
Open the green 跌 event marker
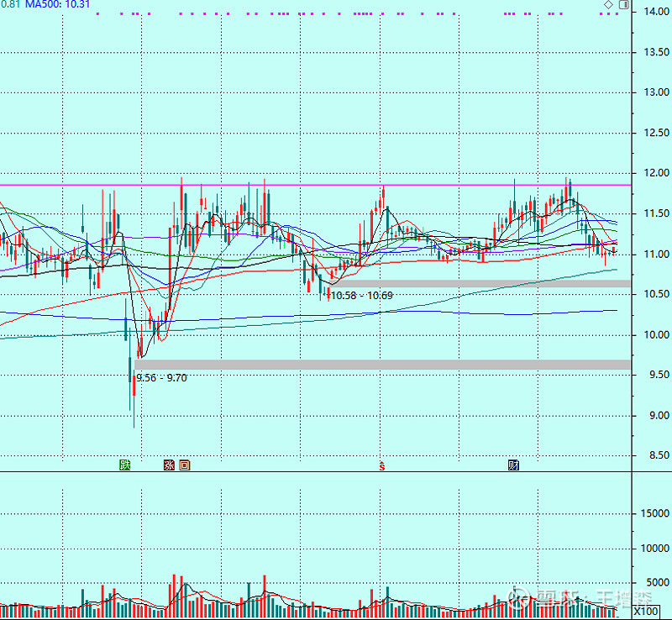coord(124,465)
